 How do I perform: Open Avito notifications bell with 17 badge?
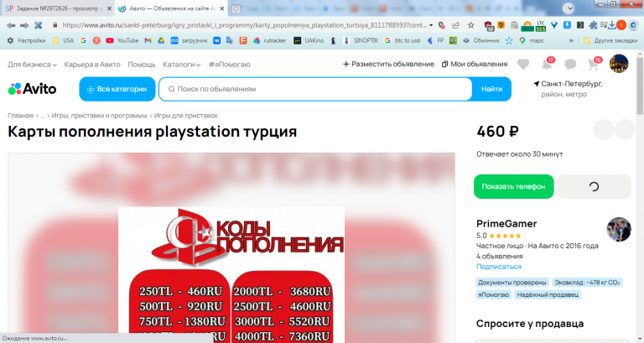548,64
